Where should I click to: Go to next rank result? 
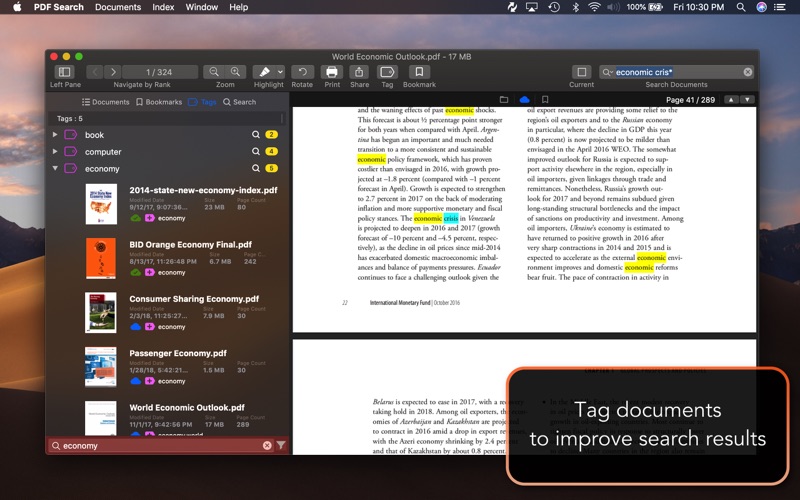click(x=113, y=72)
